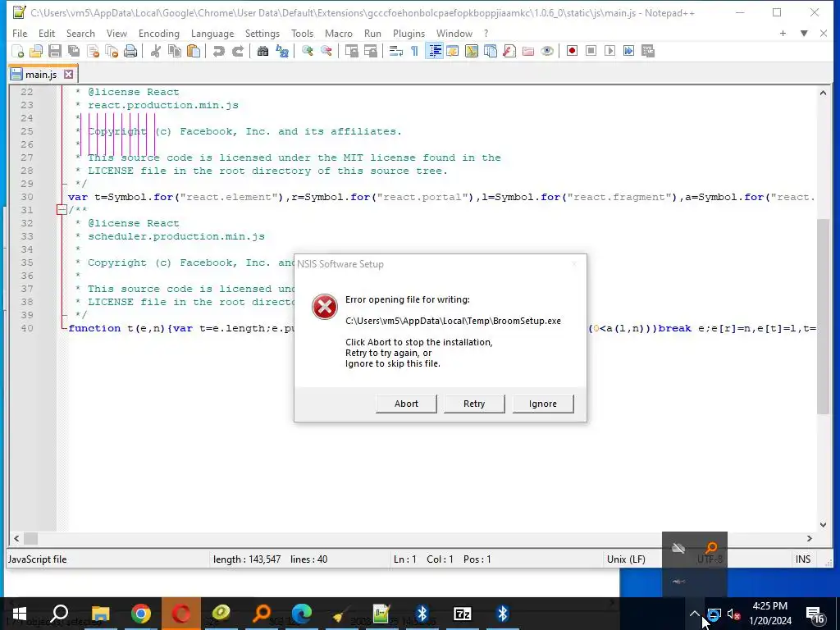840x630 pixels.
Task: Click the Playback macro icon
Action: point(609,51)
